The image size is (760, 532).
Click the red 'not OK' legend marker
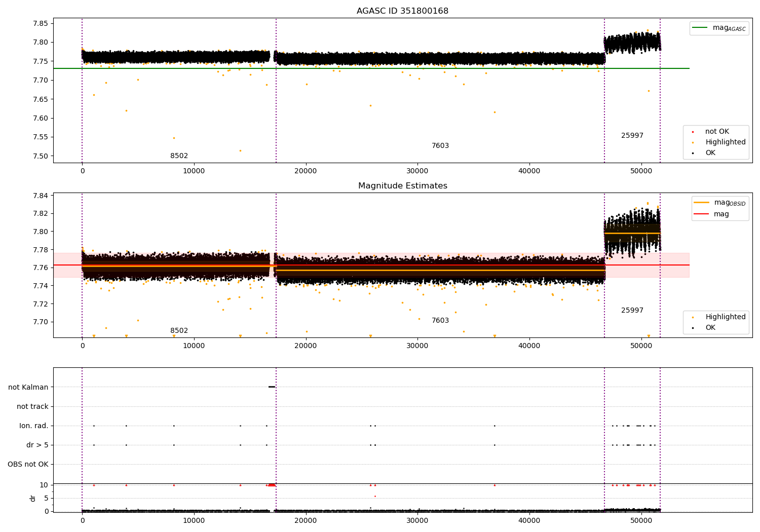(x=693, y=132)
